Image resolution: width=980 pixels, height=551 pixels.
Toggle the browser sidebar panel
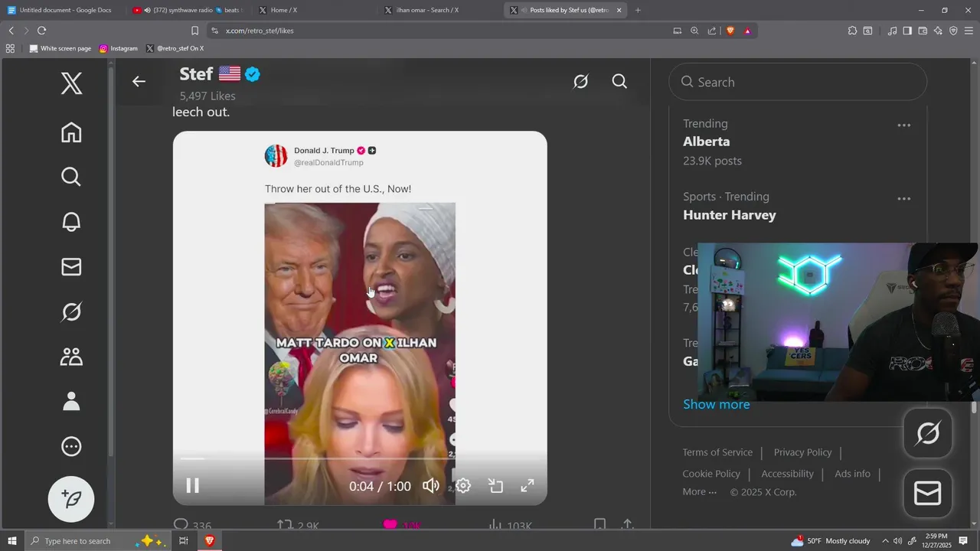(x=907, y=31)
